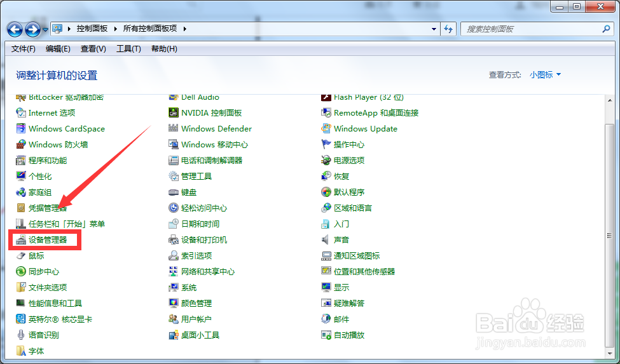Open 程序和功能 icon
620x364 pixels.
click(20, 160)
